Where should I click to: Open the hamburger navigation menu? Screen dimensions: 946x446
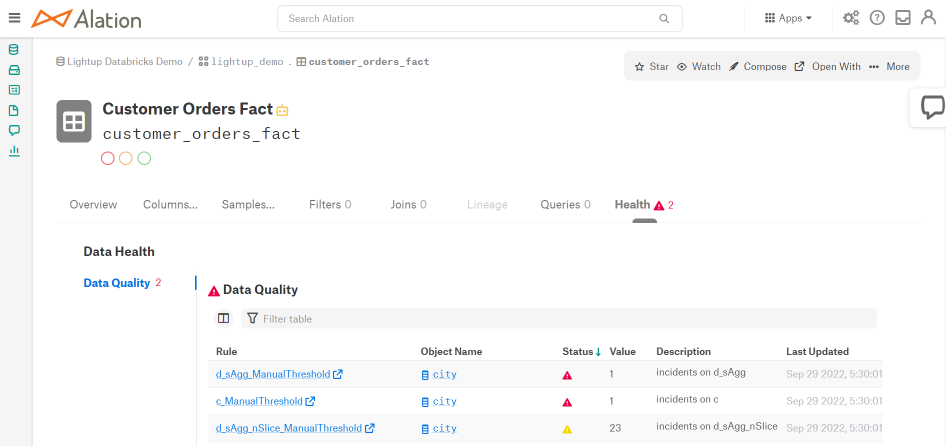(x=14, y=18)
